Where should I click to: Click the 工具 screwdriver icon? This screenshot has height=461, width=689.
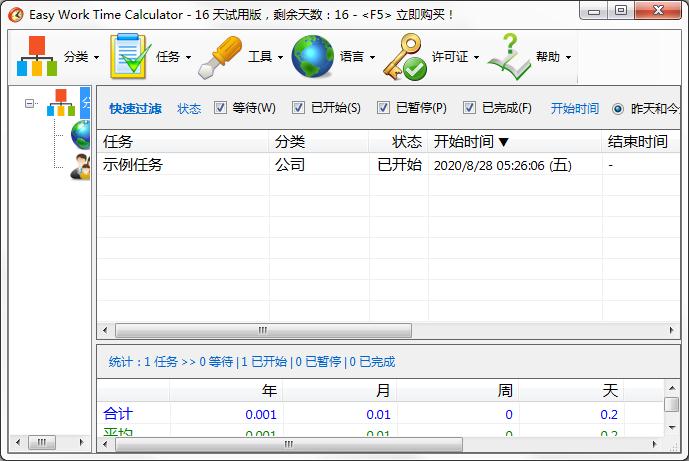[220, 57]
